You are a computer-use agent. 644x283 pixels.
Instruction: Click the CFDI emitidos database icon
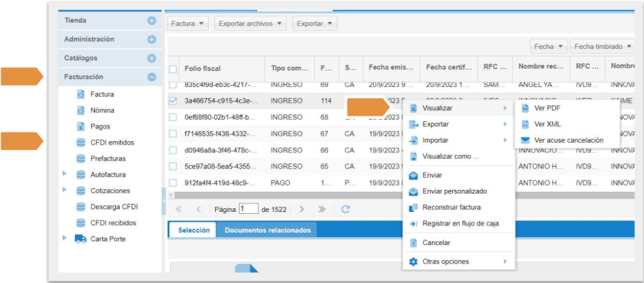[x=80, y=143]
